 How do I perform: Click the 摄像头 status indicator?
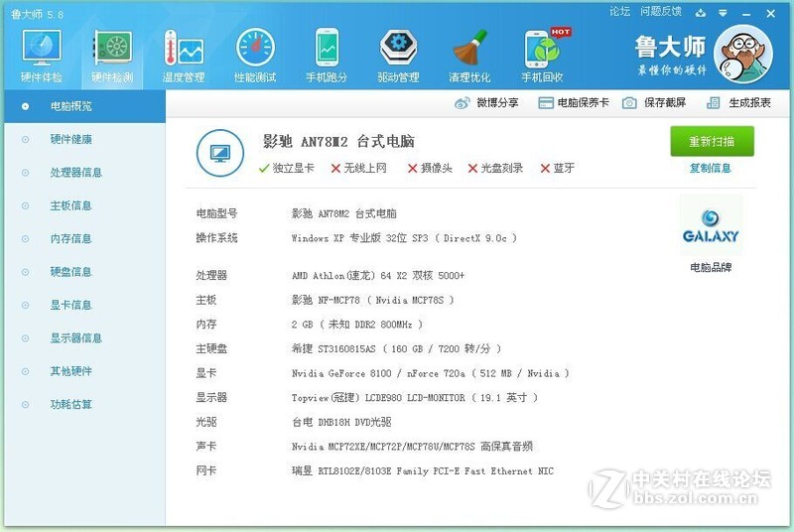coord(430,168)
